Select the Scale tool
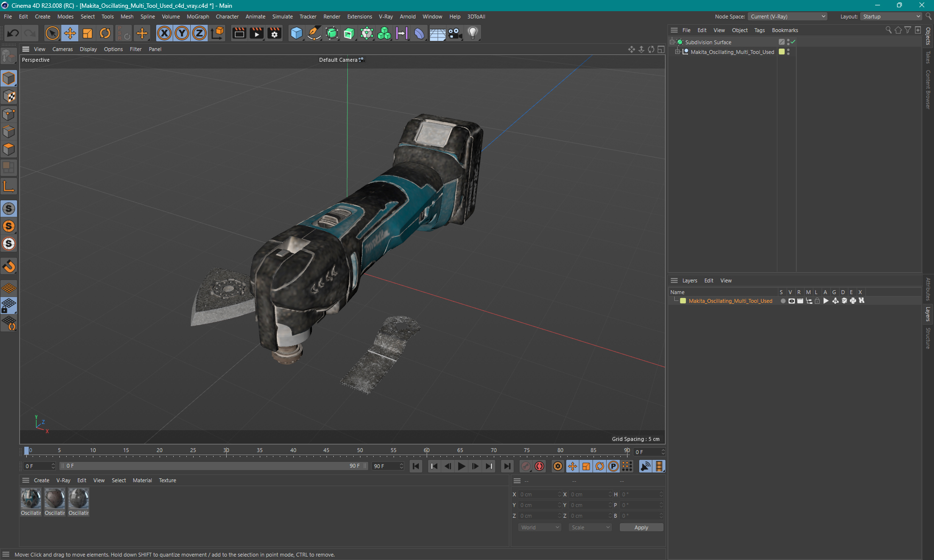Image resolution: width=934 pixels, height=560 pixels. (87, 33)
